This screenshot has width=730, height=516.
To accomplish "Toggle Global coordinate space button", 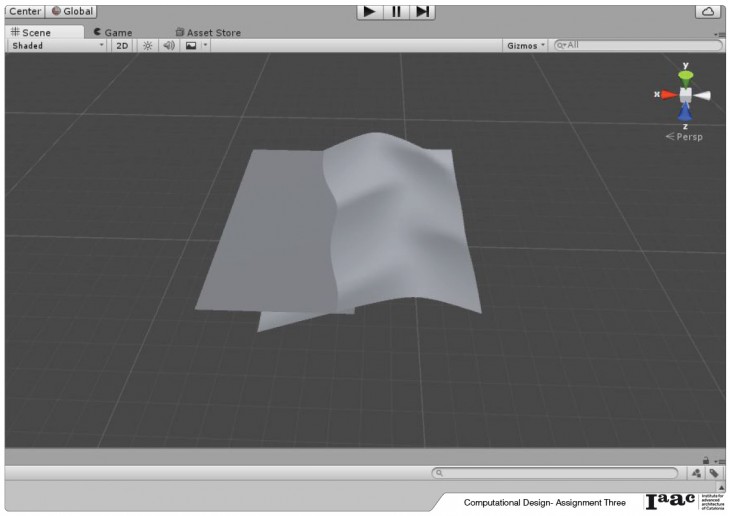I will tap(72, 11).
